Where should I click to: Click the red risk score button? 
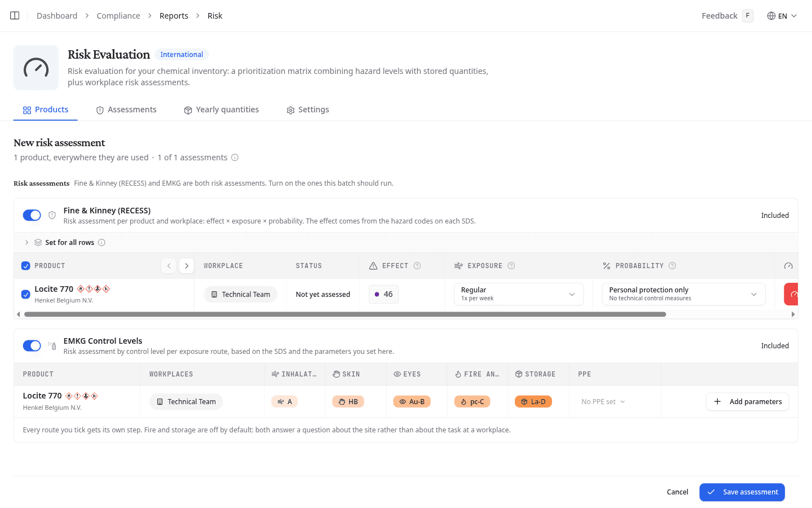pos(791,294)
